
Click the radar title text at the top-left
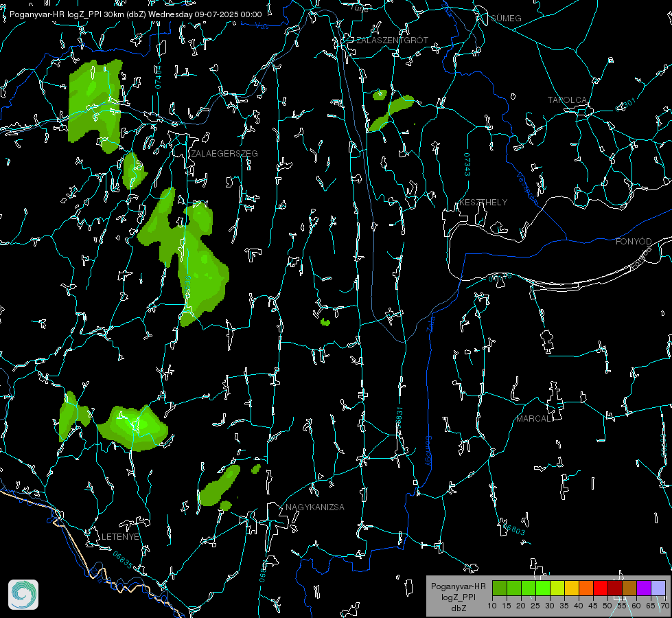(135, 14)
